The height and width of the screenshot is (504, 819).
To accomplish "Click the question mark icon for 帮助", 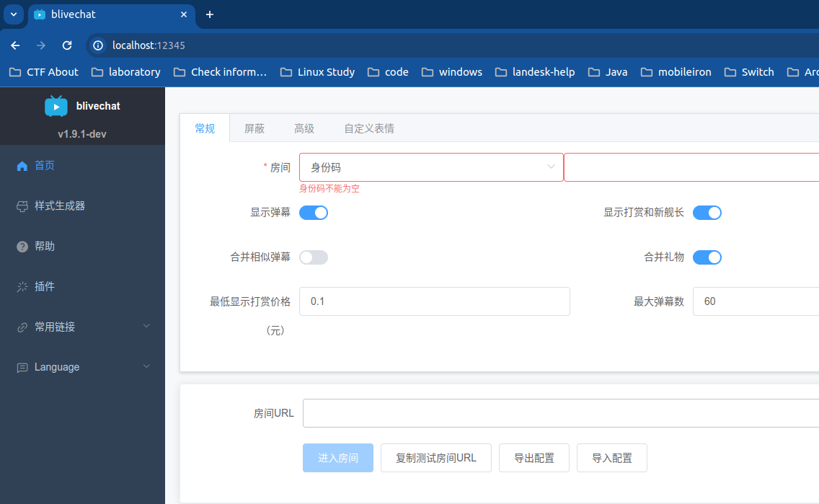I will 22,247.
